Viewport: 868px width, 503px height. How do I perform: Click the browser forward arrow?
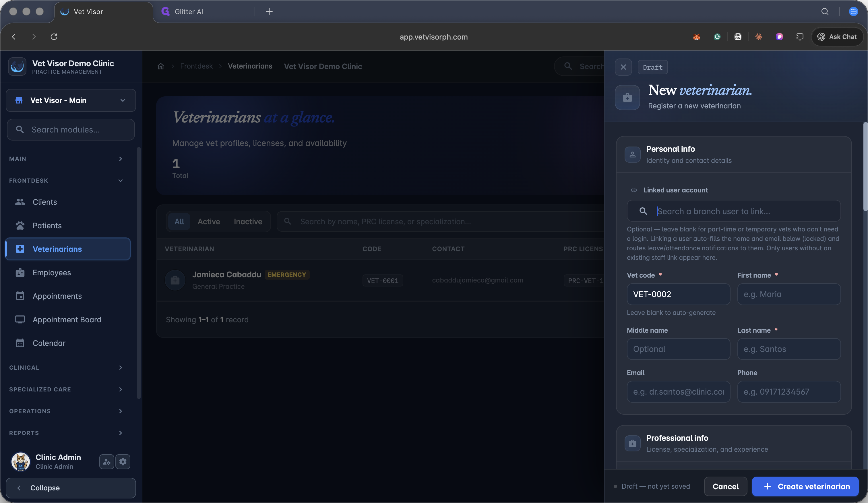click(x=34, y=37)
